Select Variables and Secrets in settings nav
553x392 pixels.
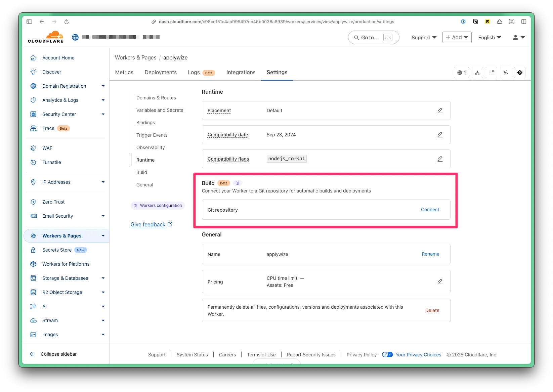(160, 110)
